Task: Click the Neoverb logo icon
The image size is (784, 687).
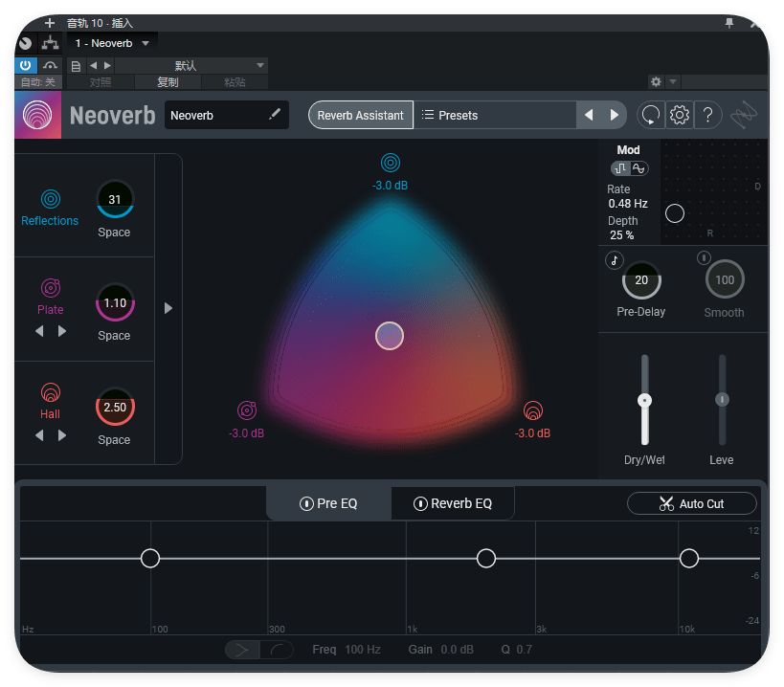Action: click(x=37, y=115)
